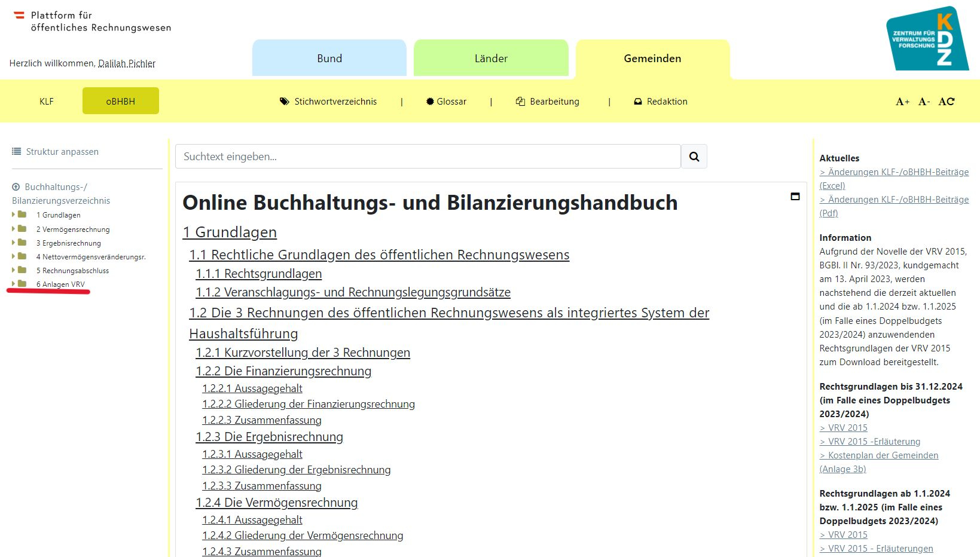
Task: Open Bearbeitung section
Action: click(548, 102)
